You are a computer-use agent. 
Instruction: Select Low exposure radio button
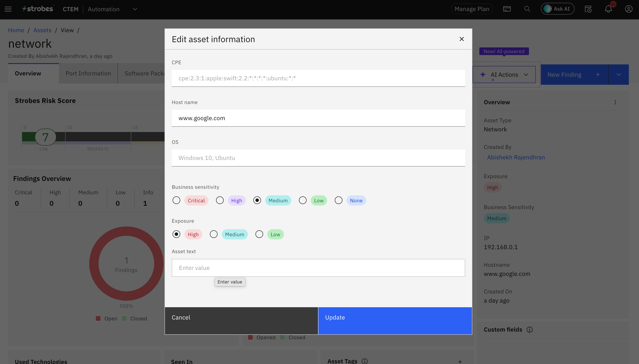[x=259, y=234]
